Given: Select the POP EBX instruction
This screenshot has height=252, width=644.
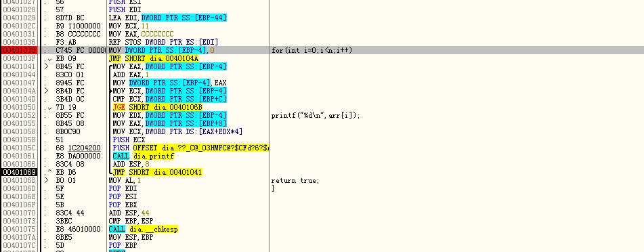Looking at the screenshot, I should [x=123, y=205].
